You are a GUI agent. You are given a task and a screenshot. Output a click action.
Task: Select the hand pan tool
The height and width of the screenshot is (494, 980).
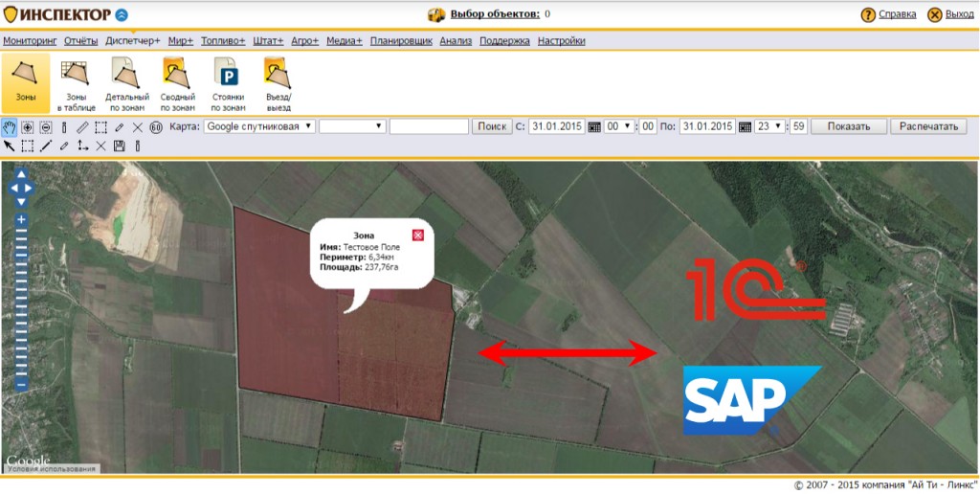(9, 127)
